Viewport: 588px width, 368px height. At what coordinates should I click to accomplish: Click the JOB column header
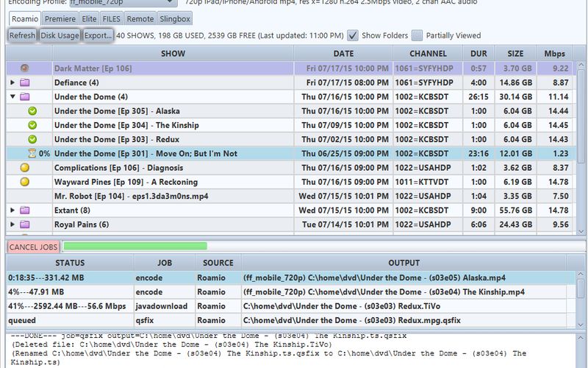pos(164,263)
